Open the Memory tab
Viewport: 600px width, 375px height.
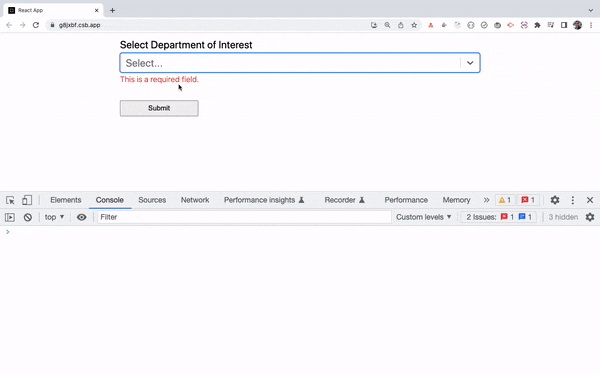pyautogui.click(x=456, y=200)
